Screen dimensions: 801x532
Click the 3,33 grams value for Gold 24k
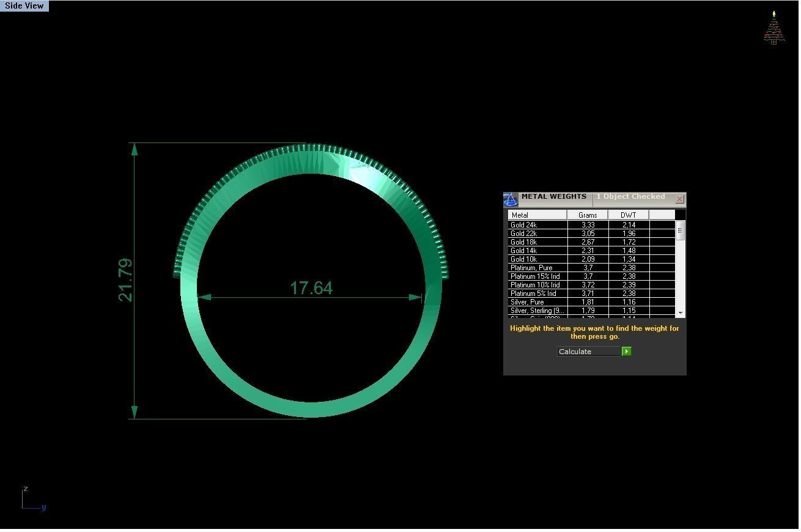click(588, 225)
